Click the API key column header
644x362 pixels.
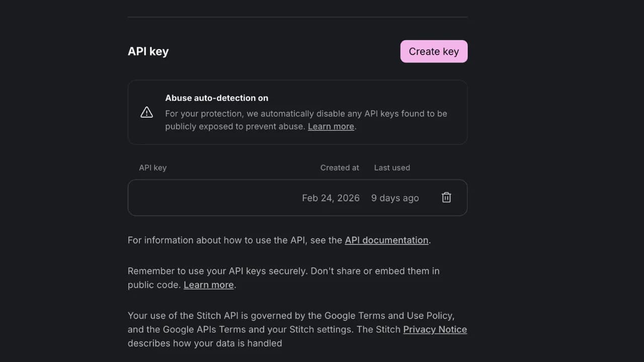point(152,167)
